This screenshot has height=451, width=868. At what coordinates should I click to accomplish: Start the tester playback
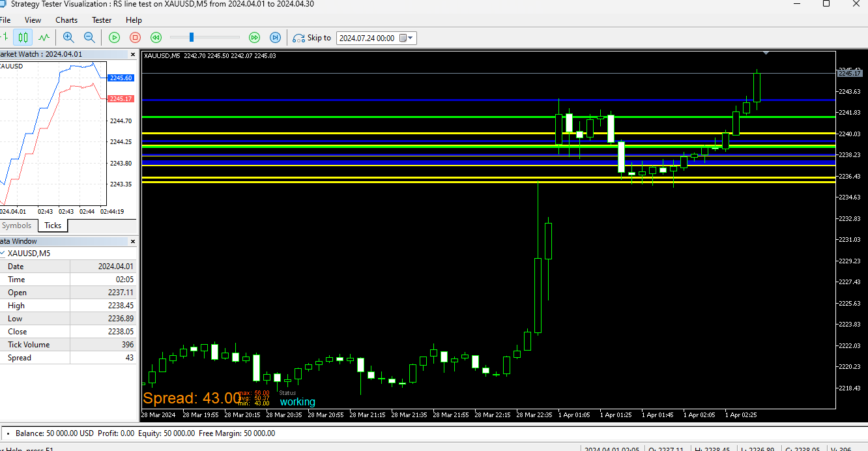coord(114,38)
